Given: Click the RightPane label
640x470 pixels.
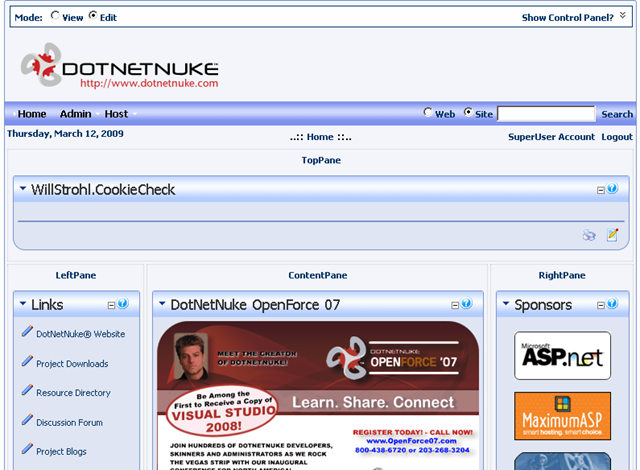Looking at the screenshot, I should (562, 275).
